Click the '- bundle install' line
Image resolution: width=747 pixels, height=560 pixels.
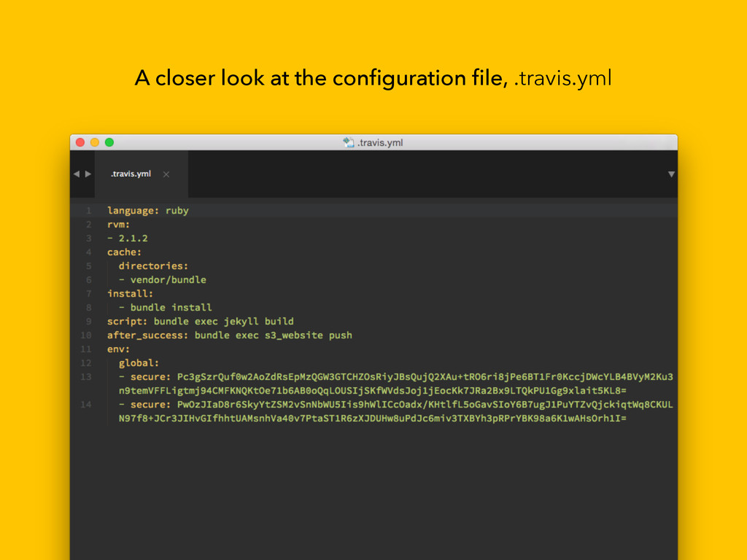[166, 307]
